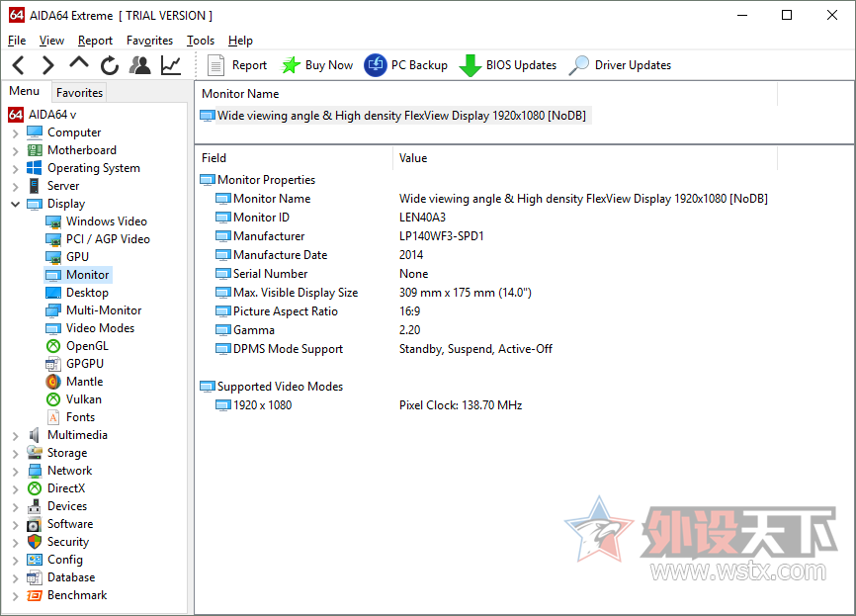The width and height of the screenshot is (856, 616).
Task: Click the Refresh icon
Action: (x=110, y=65)
